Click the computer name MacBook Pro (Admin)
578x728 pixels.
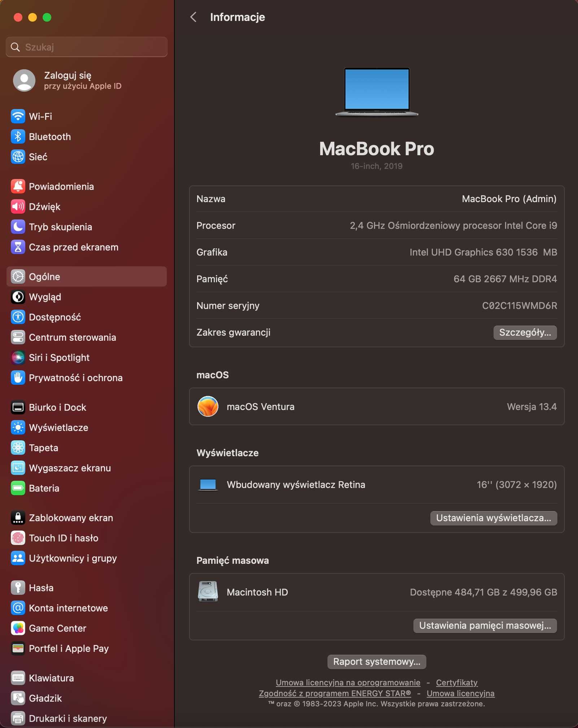[x=509, y=199]
